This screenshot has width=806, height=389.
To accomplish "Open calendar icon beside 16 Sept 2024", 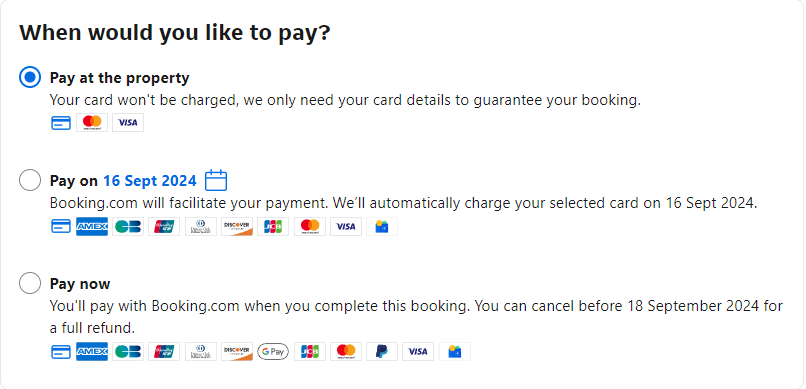I will click(216, 180).
